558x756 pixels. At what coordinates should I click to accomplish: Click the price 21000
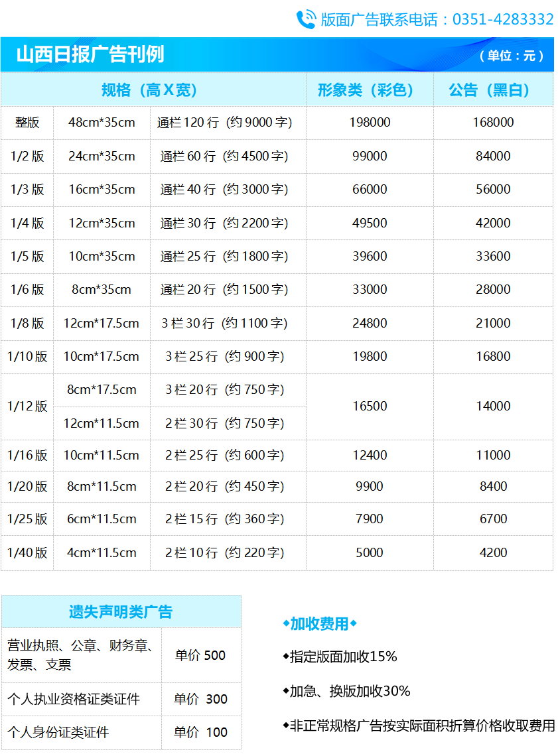point(494,324)
